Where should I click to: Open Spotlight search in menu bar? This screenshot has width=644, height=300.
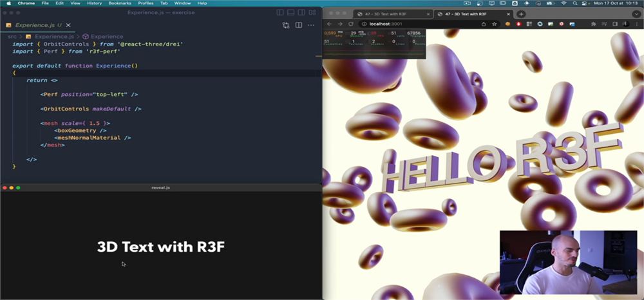(x=574, y=3)
